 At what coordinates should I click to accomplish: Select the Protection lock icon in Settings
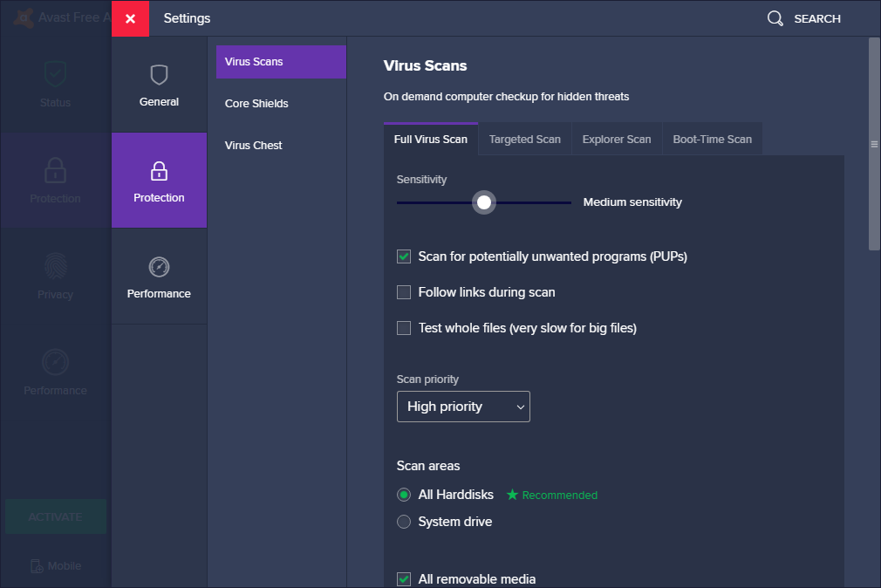[159, 170]
